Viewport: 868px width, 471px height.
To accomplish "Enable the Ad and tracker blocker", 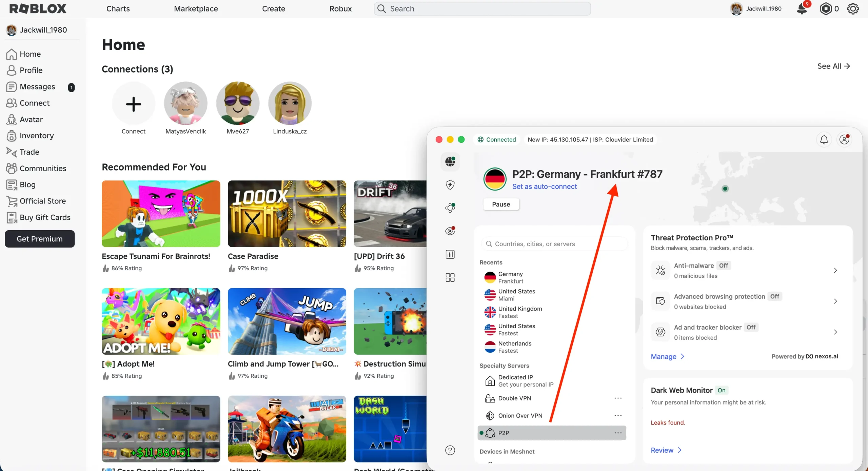I will 751,327.
